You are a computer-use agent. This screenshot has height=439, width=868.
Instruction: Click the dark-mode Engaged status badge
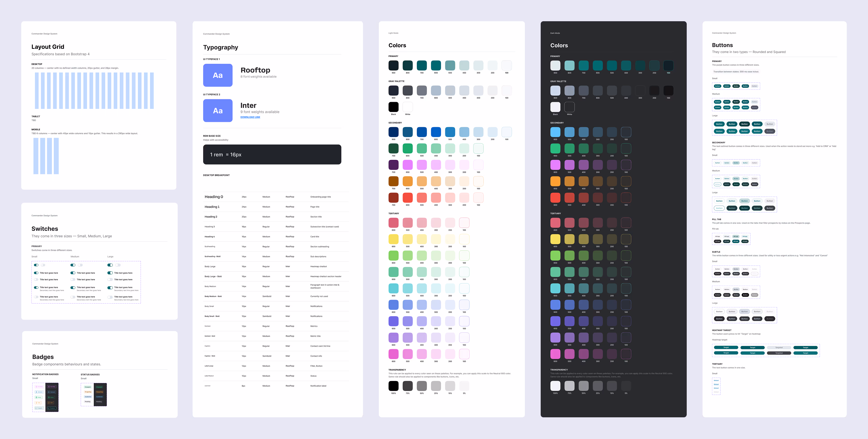coord(99,387)
